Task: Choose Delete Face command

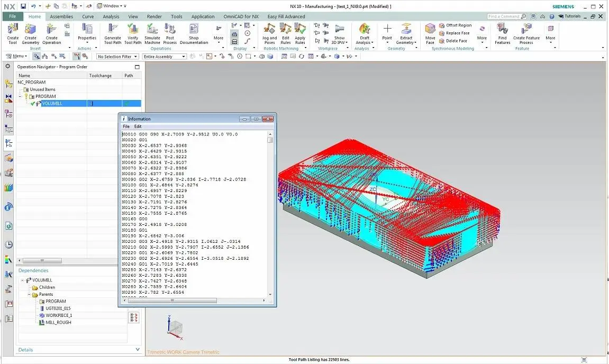Action: [453, 41]
